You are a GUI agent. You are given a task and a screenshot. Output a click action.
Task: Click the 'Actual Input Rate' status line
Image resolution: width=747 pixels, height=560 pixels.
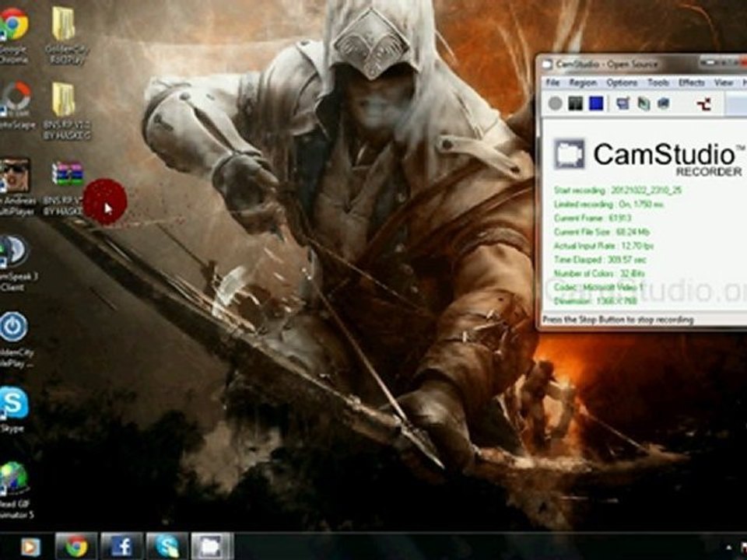pyautogui.click(x=603, y=246)
